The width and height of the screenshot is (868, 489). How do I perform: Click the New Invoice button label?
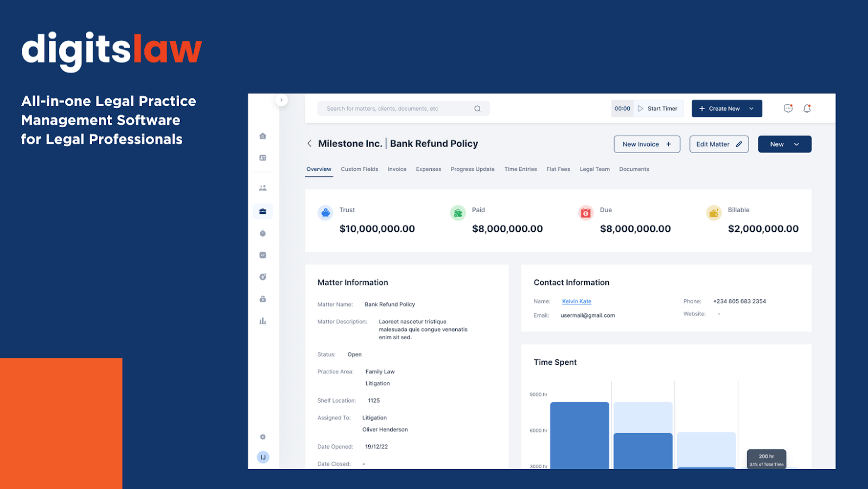[641, 144]
